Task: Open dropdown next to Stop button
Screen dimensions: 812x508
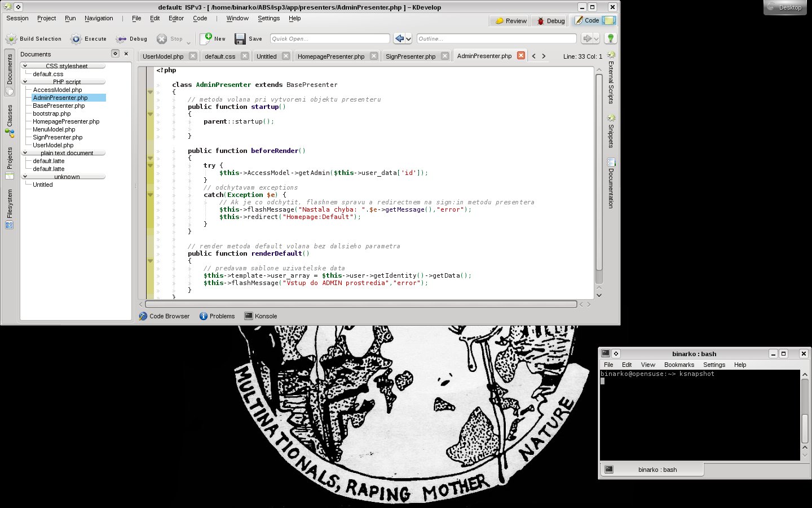Action: pyautogui.click(x=188, y=42)
